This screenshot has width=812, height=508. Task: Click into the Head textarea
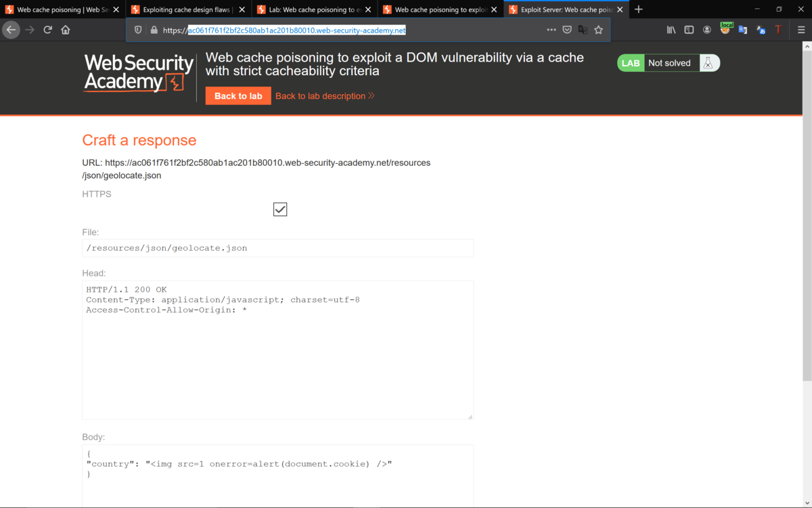277,350
